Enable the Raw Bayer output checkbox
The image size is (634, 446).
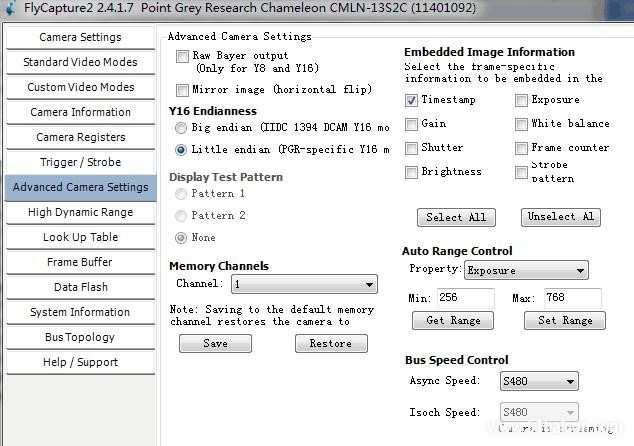182,56
